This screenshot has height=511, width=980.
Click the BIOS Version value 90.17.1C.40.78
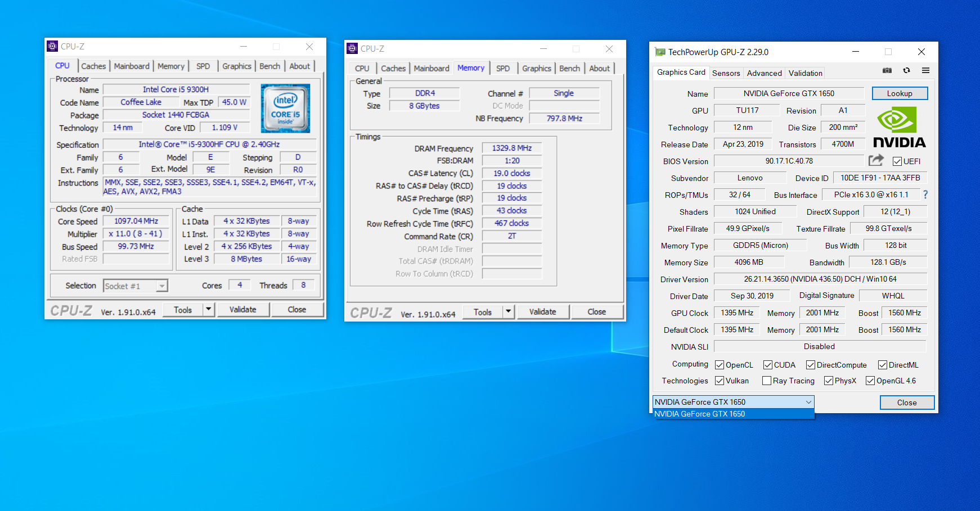pos(789,161)
